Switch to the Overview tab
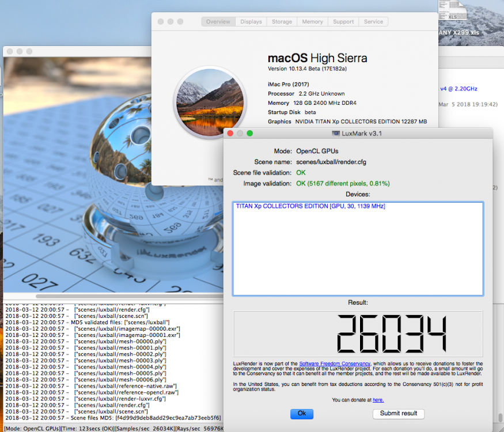 pyautogui.click(x=218, y=21)
